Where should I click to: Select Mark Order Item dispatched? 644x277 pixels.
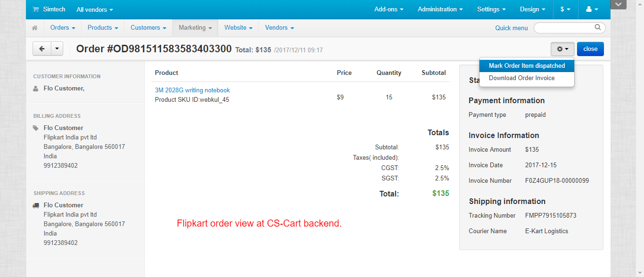pyautogui.click(x=527, y=66)
